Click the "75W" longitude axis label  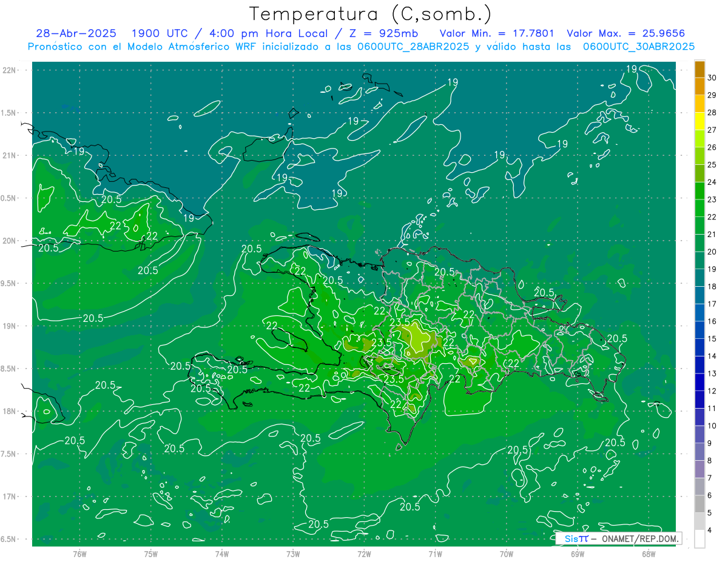coord(151,554)
